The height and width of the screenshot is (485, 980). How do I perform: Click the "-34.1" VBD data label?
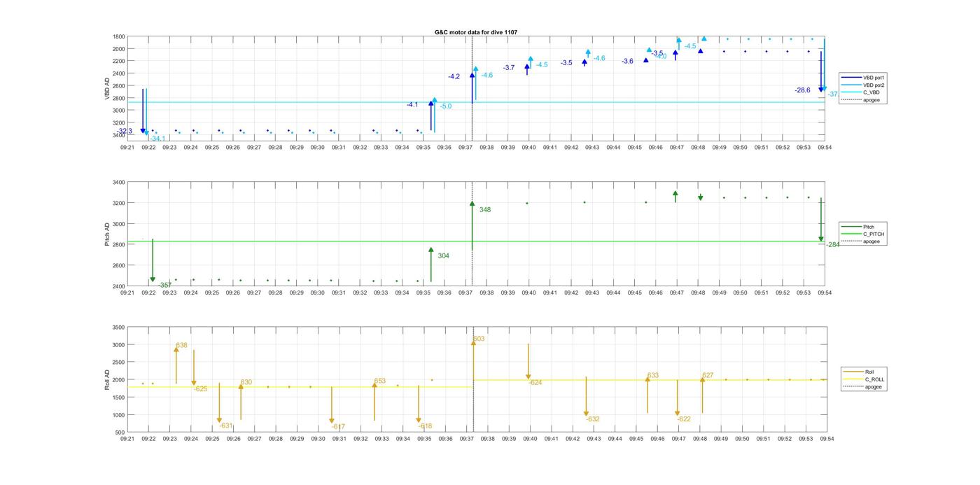click(157, 139)
